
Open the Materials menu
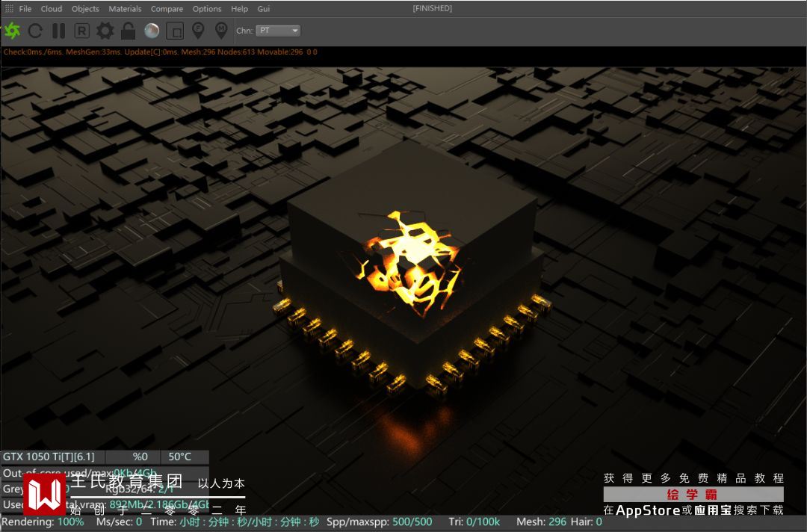(125, 9)
